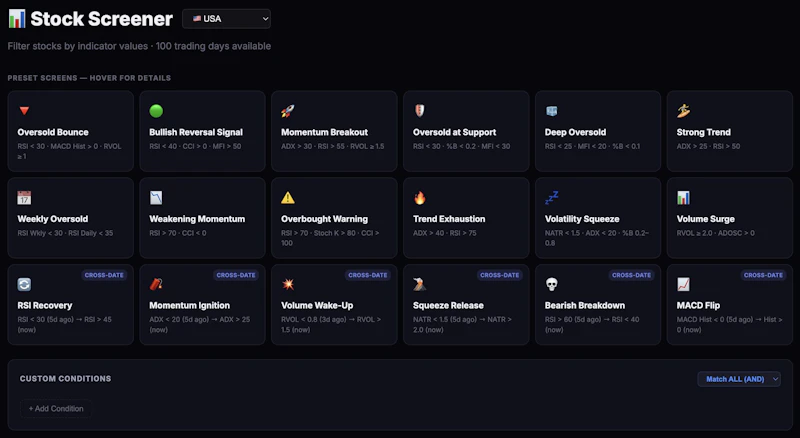Select the Volume Wake-Up preset card
Screen dimensions: 800x438
click(x=334, y=305)
